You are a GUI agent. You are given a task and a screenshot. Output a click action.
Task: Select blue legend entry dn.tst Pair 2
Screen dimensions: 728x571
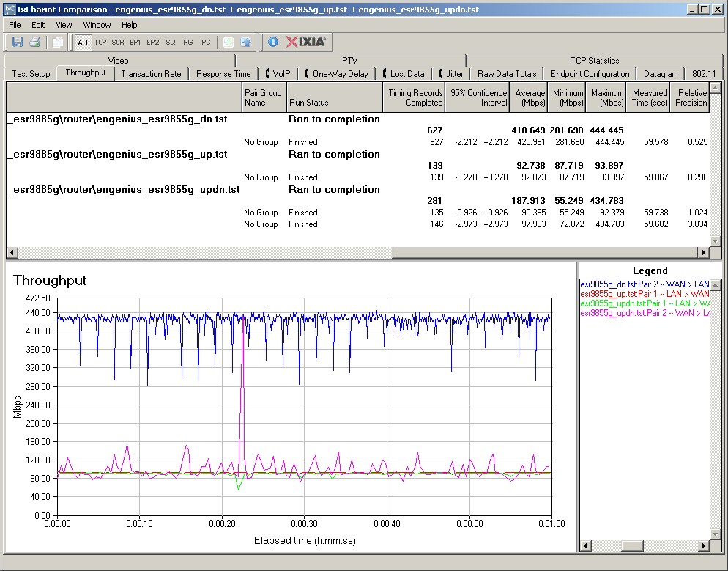[x=645, y=284]
